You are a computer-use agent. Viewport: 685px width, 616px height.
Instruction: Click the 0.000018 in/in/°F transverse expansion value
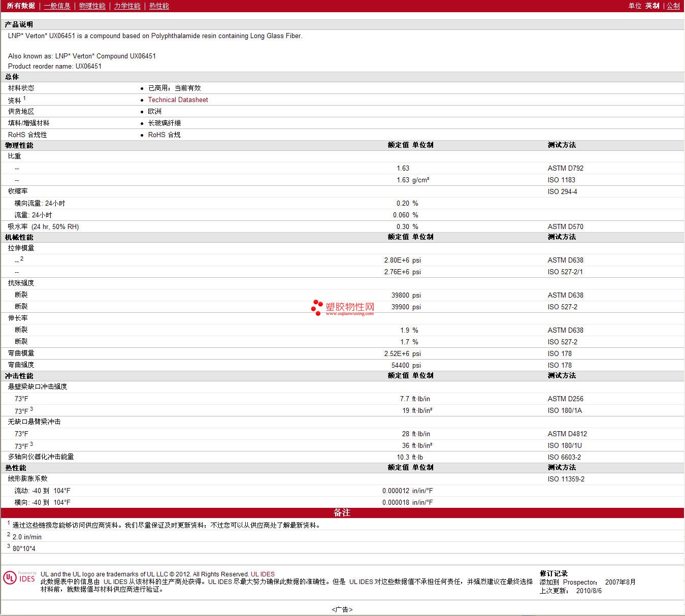[408, 502]
